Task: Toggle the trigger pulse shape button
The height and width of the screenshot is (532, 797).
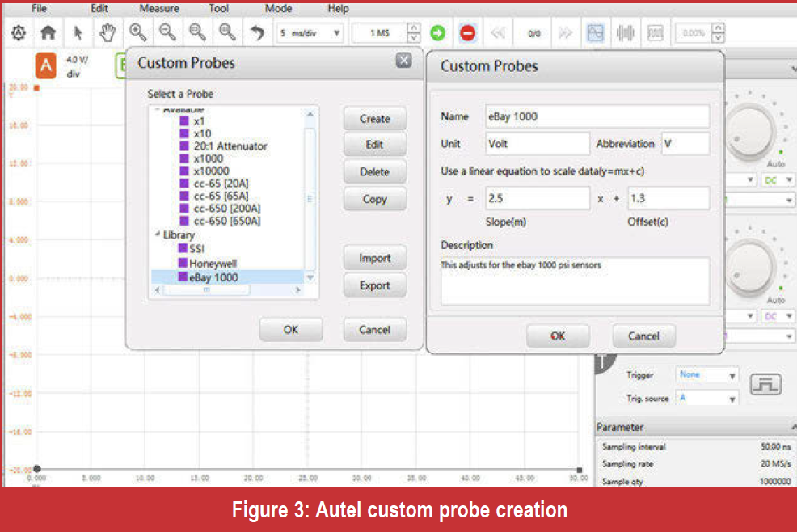Action: coord(765,385)
